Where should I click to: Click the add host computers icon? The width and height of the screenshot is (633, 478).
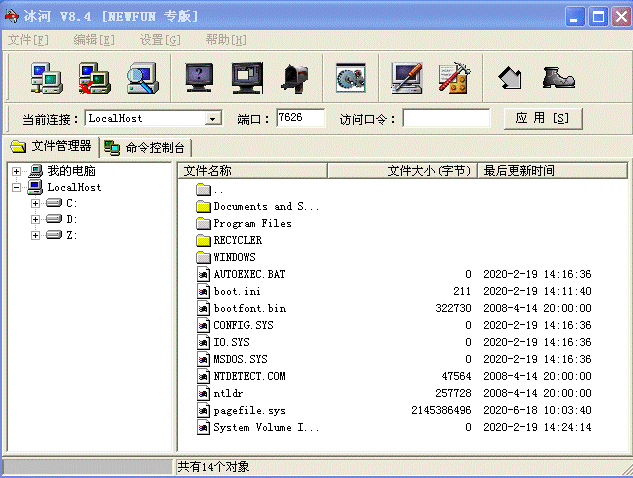click(x=46, y=78)
